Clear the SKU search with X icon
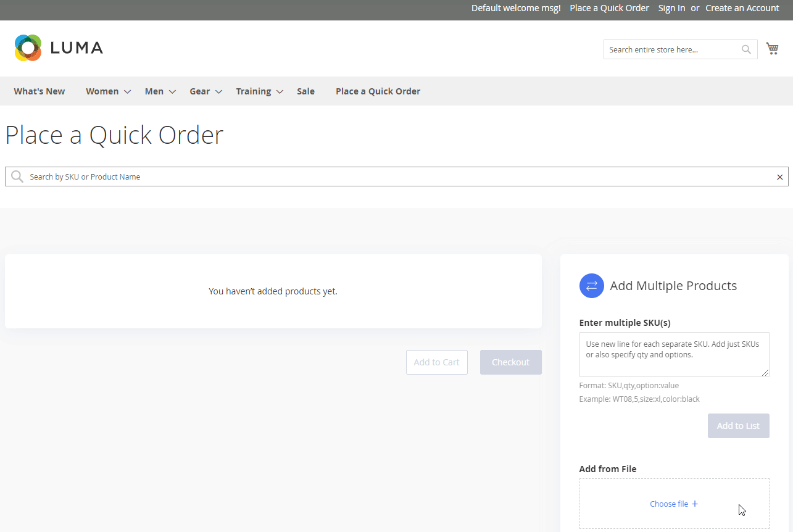 779,177
